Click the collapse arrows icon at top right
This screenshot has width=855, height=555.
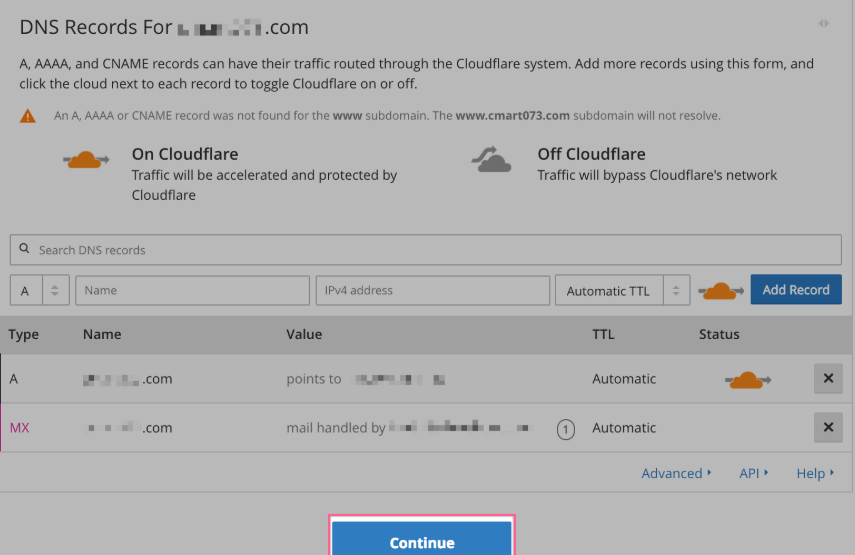823,23
